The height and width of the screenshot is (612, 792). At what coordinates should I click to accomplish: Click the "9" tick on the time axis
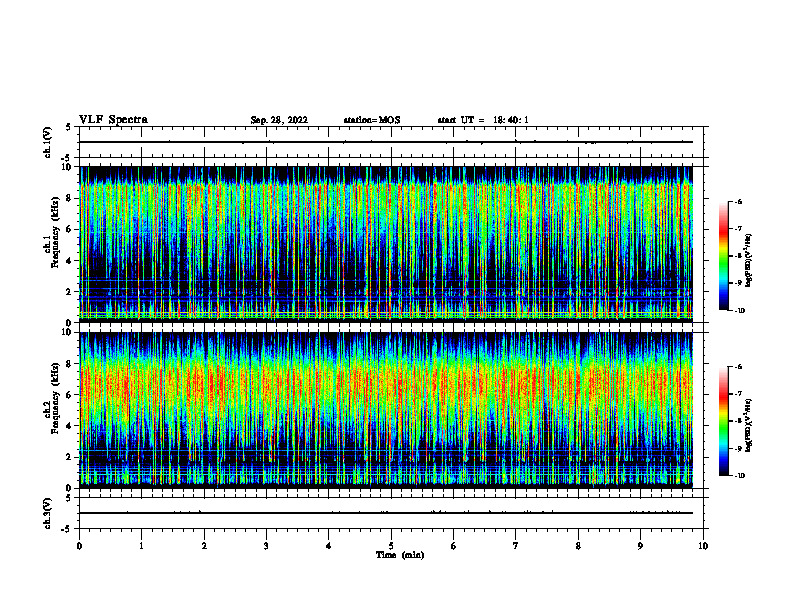coord(640,546)
